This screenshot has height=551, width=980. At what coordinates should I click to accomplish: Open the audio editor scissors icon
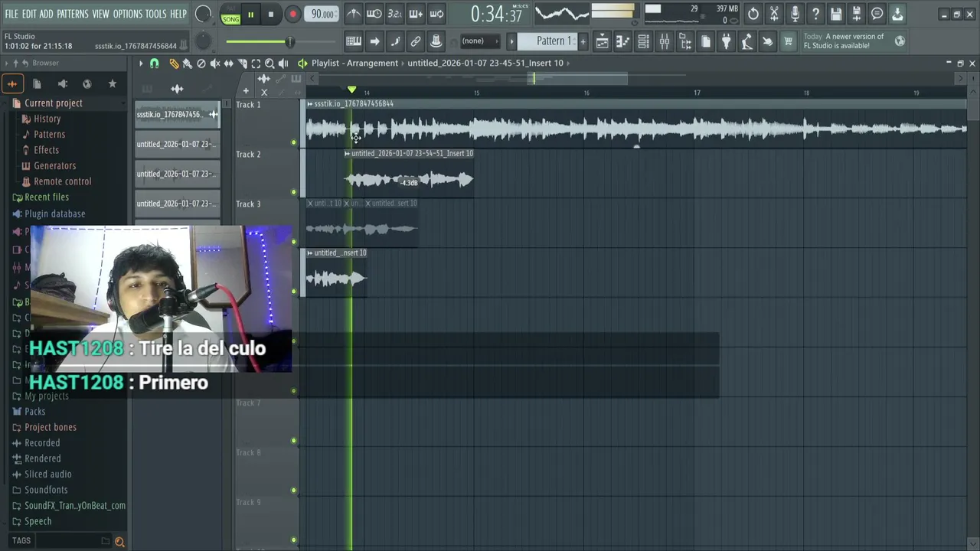pyautogui.click(x=774, y=14)
